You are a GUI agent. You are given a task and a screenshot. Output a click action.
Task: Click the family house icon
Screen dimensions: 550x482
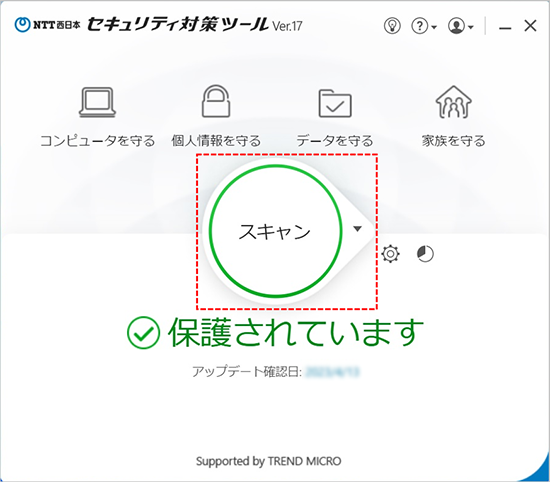point(454,102)
